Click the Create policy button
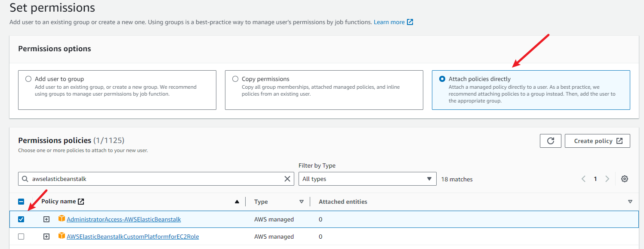 [598, 141]
